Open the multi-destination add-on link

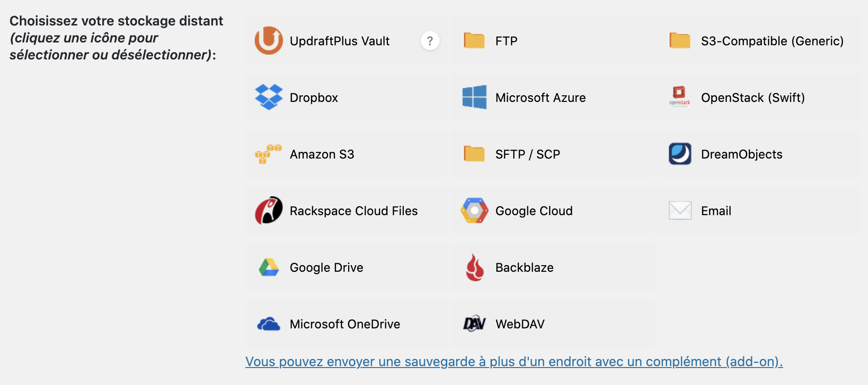click(x=514, y=361)
